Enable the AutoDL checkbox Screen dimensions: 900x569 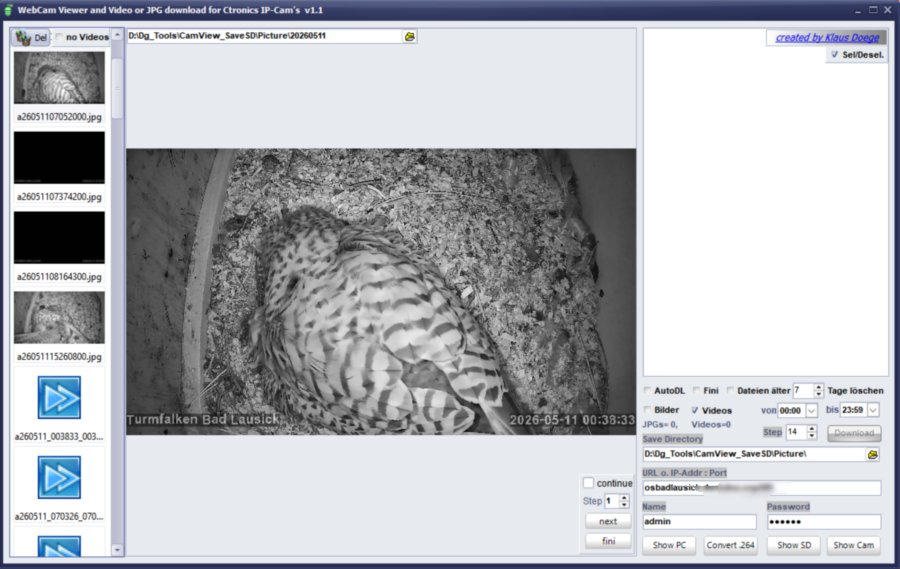647,390
